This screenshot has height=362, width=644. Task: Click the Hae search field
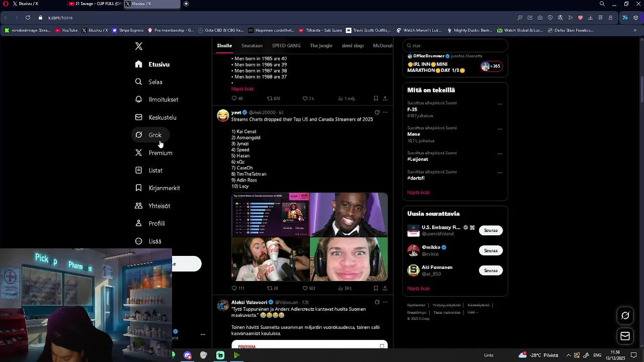[x=455, y=45]
